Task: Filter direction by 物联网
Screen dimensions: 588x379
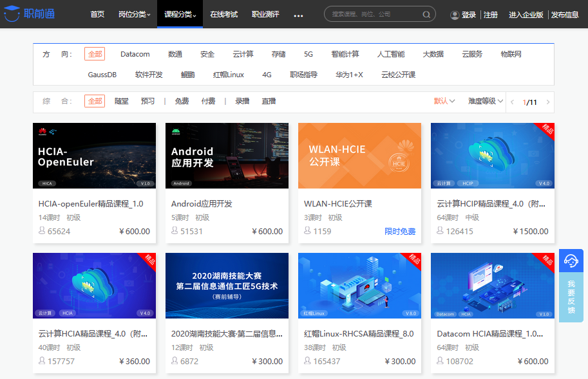Action: 511,54
